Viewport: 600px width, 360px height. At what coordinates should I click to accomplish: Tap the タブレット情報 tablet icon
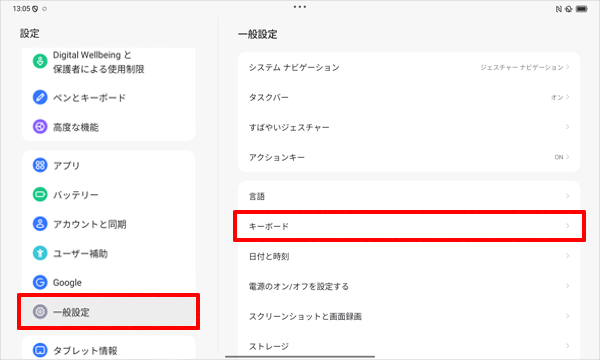[40, 350]
